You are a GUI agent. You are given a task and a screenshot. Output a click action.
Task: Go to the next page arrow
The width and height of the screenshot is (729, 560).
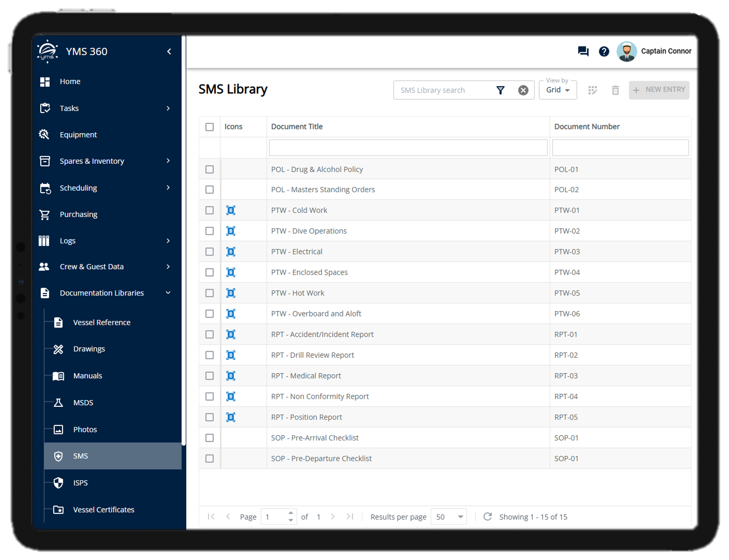333,516
